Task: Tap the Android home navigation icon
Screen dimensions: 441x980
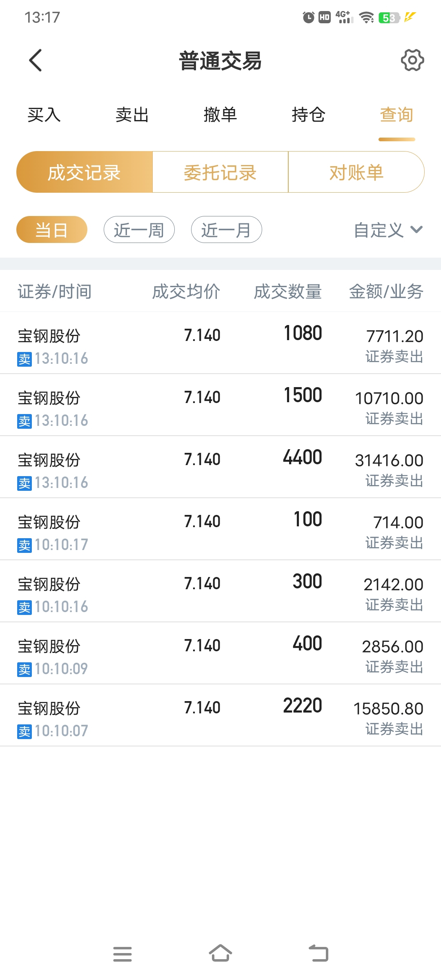Action: [x=220, y=953]
